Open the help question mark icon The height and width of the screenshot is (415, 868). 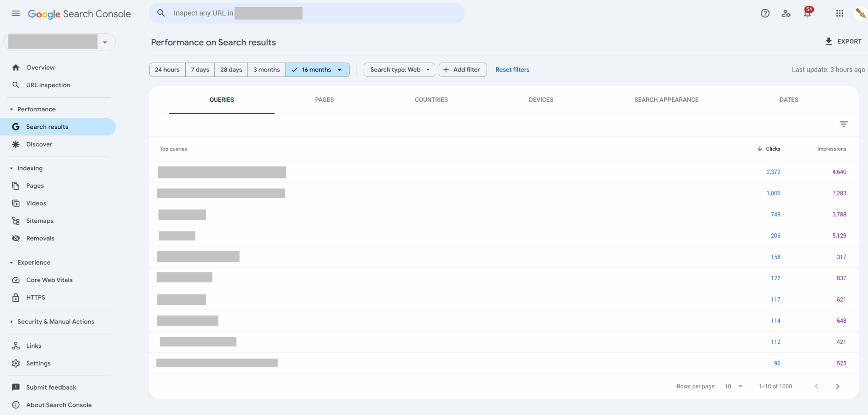(x=765, y=13)
